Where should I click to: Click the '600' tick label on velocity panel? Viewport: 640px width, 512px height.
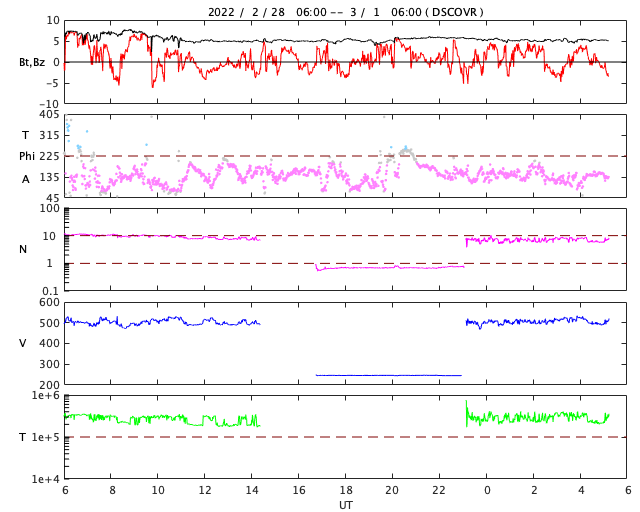(49, 302)
